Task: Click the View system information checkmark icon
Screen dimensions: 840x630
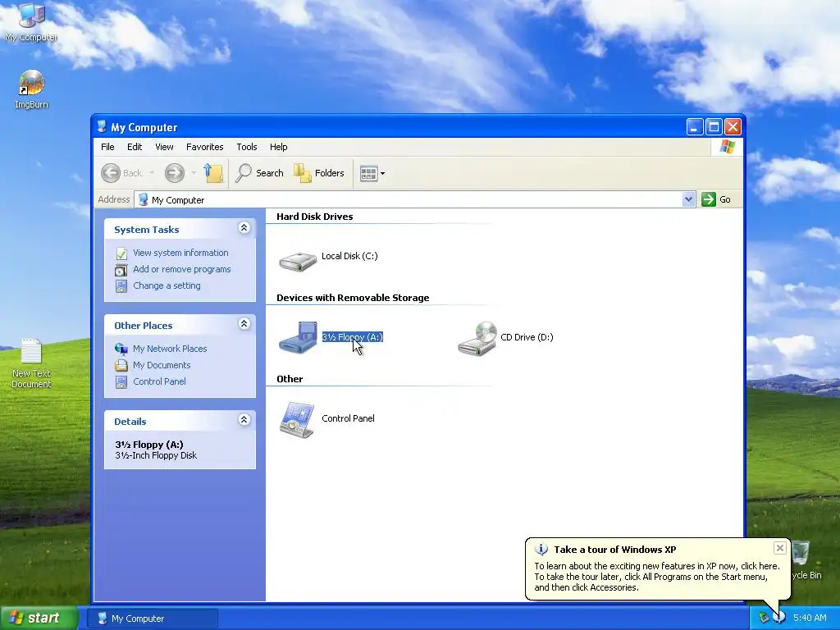Action: (x=121, y=253)
